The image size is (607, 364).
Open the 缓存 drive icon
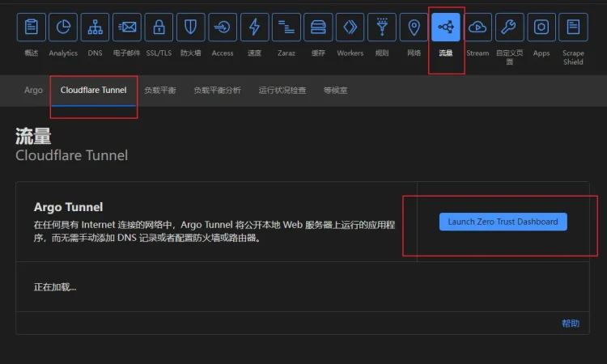click(318, 27)
